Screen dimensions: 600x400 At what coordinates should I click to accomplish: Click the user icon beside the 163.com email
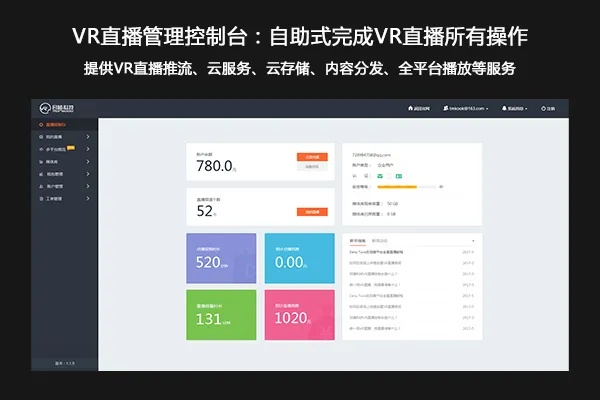coord(445,108)
